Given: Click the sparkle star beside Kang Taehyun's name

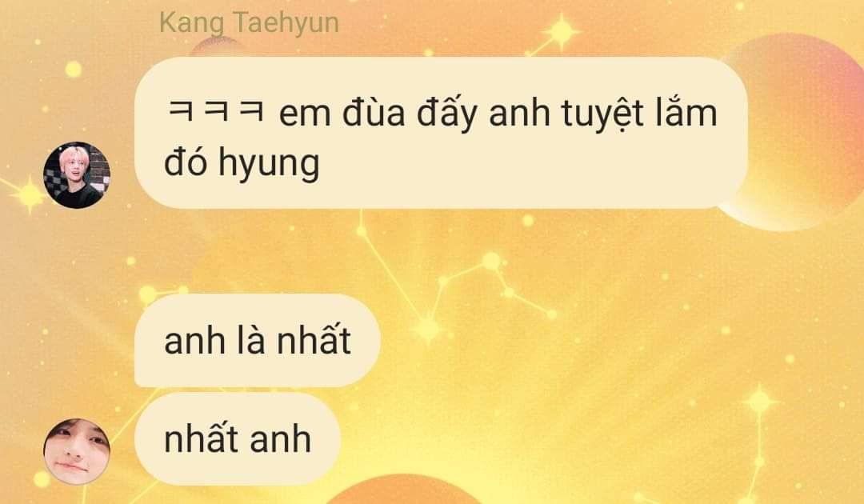Looking at the screenshot, I should (x=561, y=32).
